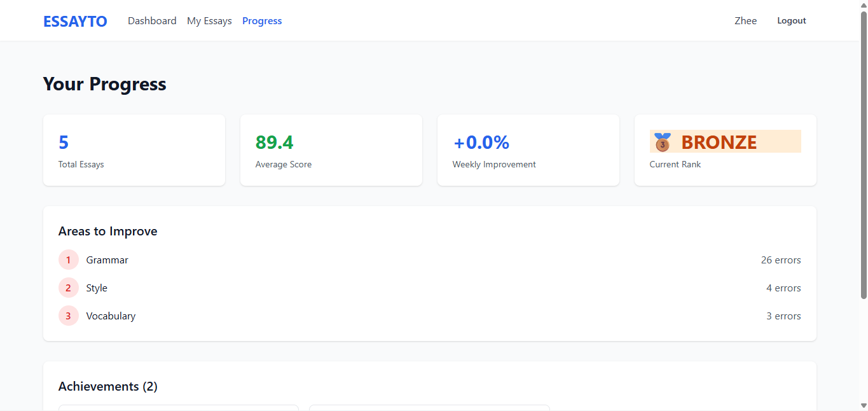The width and height of the screenshot is (868, 411).
Task: Click the number 3 badge beside Vocabulary
Action: 69,316
